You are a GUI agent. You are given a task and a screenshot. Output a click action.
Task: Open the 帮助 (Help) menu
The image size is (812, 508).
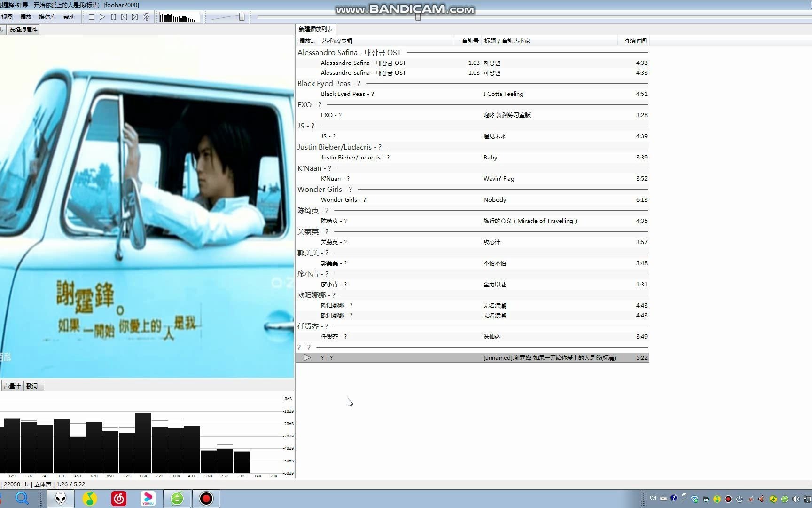tap(69, 17)
